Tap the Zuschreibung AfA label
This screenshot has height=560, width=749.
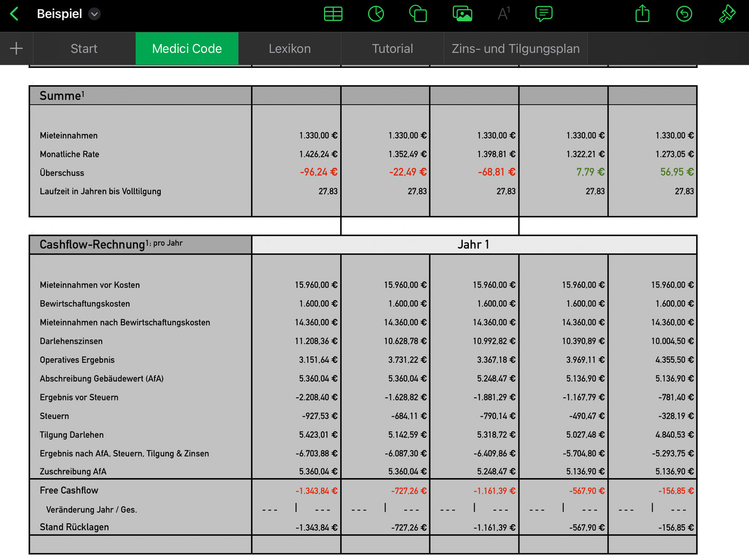73,472
